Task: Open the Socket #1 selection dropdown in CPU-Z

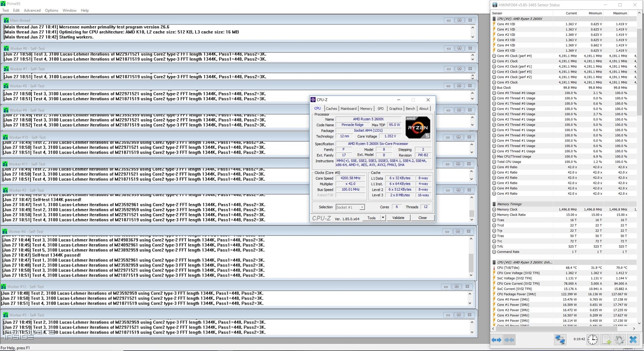Action: pos(362,207)
